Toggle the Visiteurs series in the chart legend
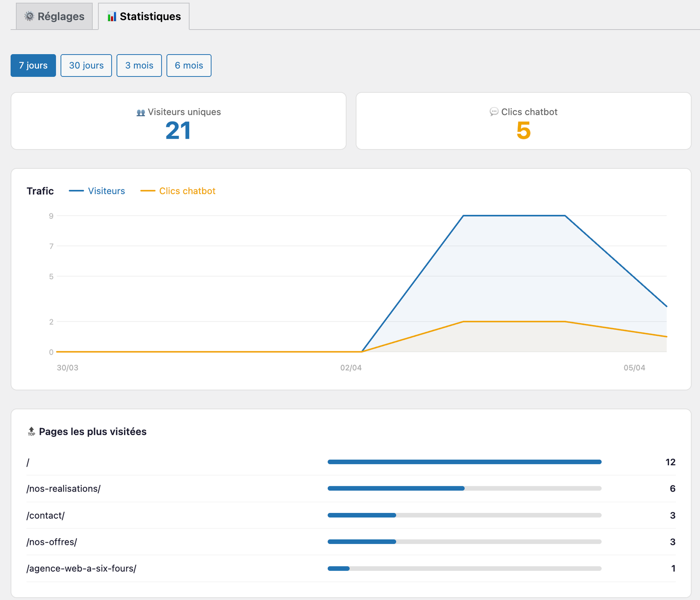Image resolution: width=700 pixels, height=600 pixels. [106, 191]
